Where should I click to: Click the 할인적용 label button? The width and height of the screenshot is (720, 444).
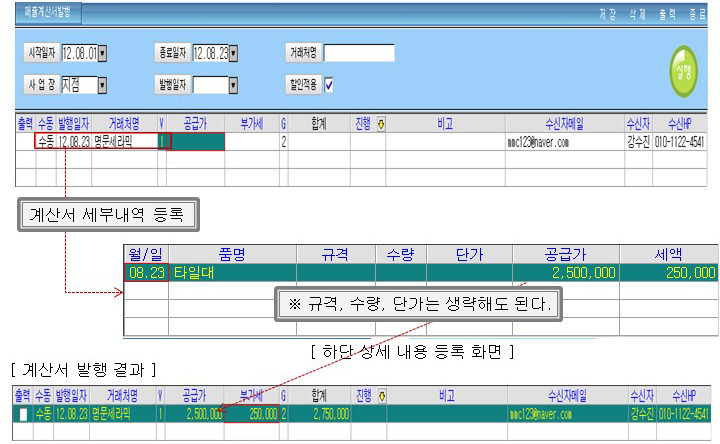tap(303, 84)
